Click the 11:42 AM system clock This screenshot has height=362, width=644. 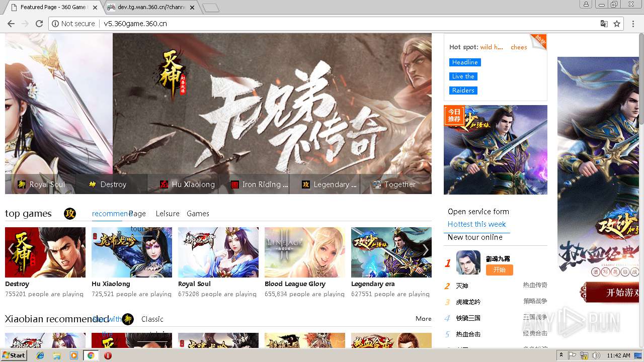618,355
